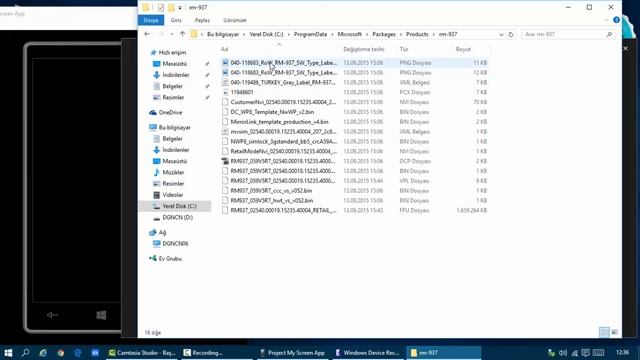
Task: Select the RM937_02540 RETAIL FFU file
Action: [x=354, y=210]
